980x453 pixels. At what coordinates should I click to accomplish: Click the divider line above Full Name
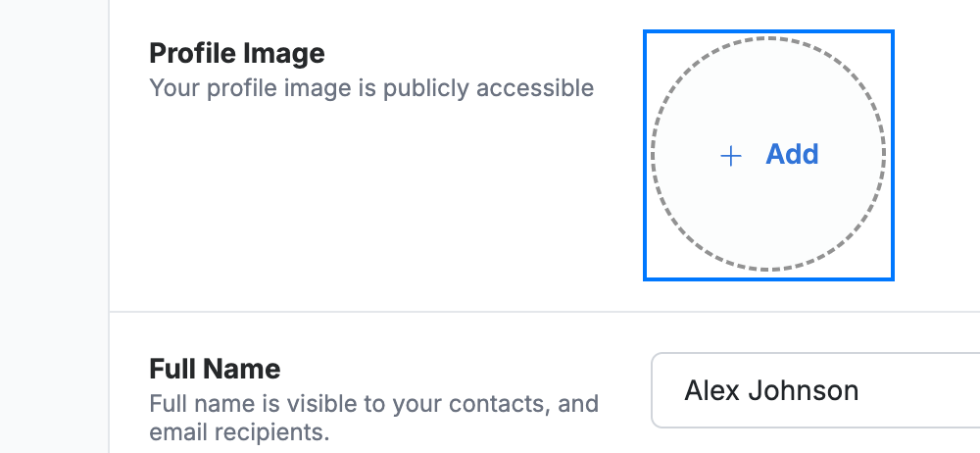pos(544,311)
